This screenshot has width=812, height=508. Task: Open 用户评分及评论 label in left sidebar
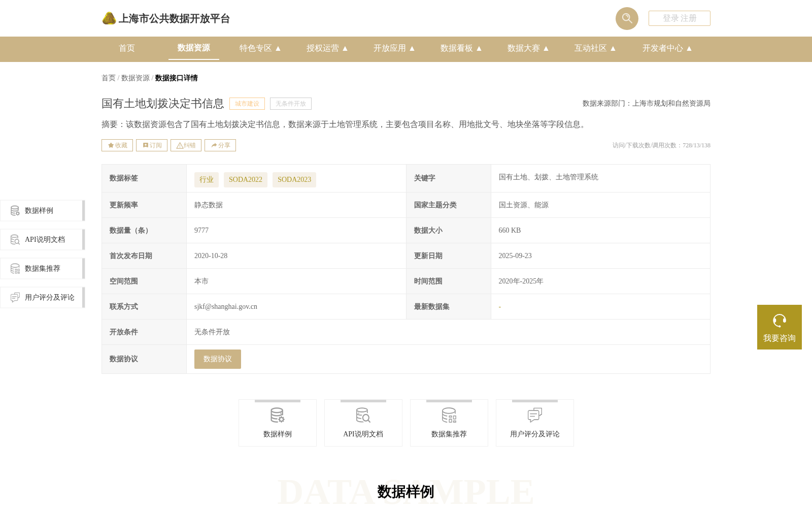[50, 298]
